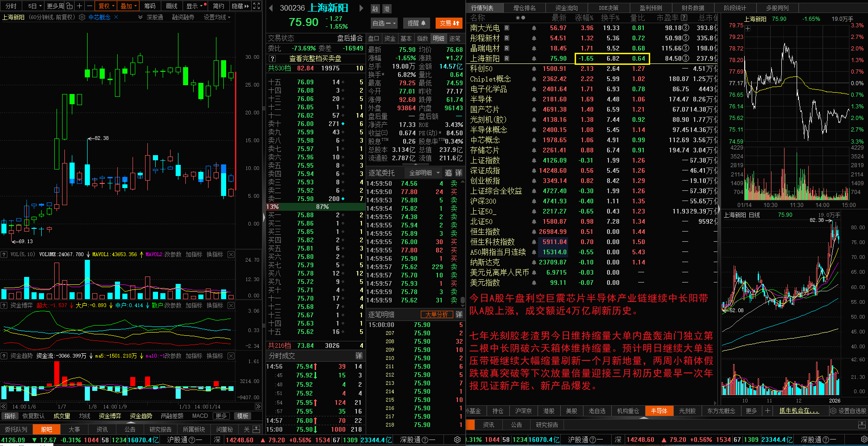
Task: Click 大单分析 button
Action: click(437, 314)
